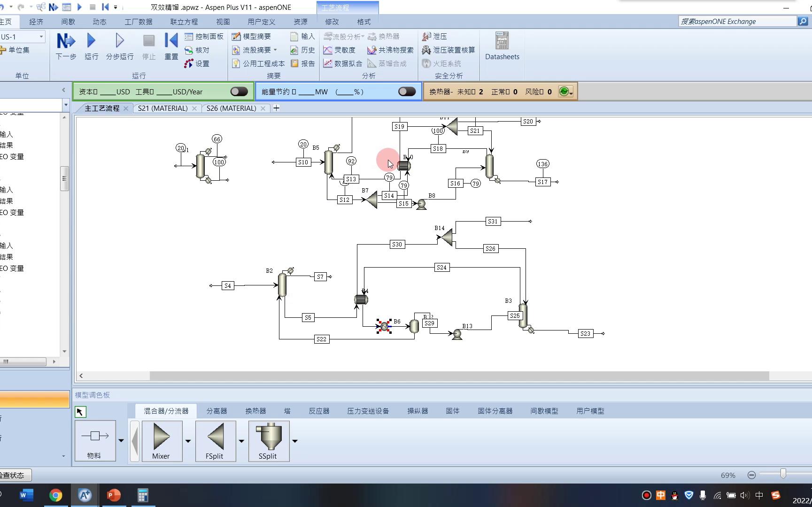Click zoom out minus button
Screen dimensions: 812x507
[751, 475]
